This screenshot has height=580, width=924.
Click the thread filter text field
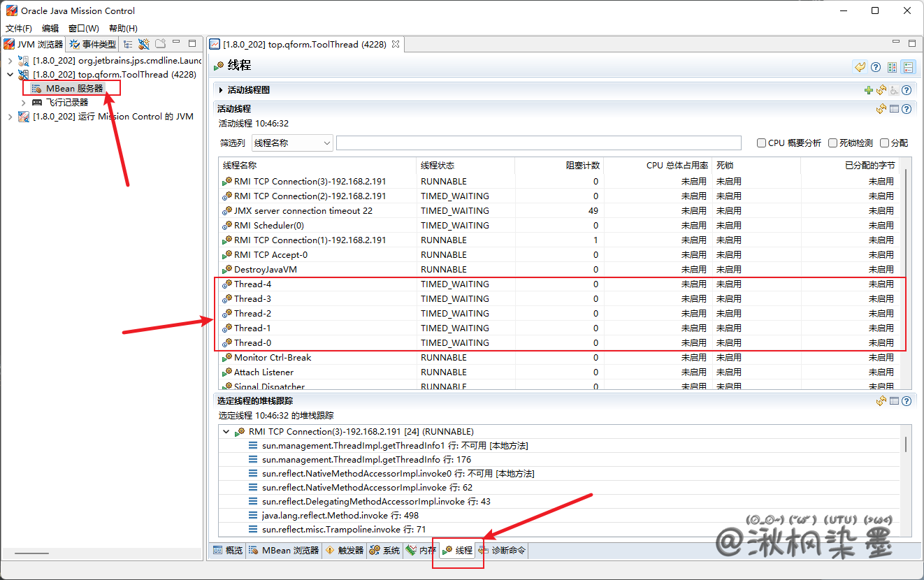[x=538, y=143]
